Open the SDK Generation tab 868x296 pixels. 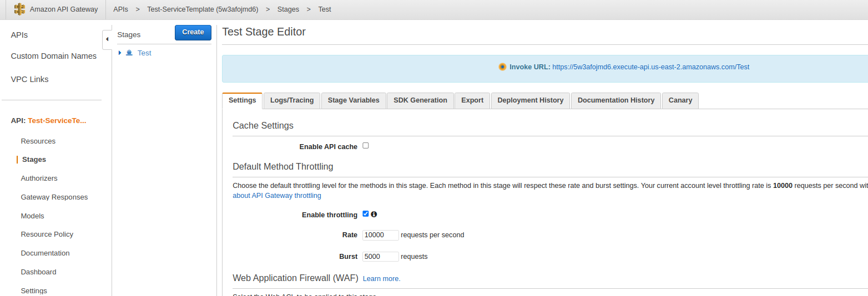420,100
